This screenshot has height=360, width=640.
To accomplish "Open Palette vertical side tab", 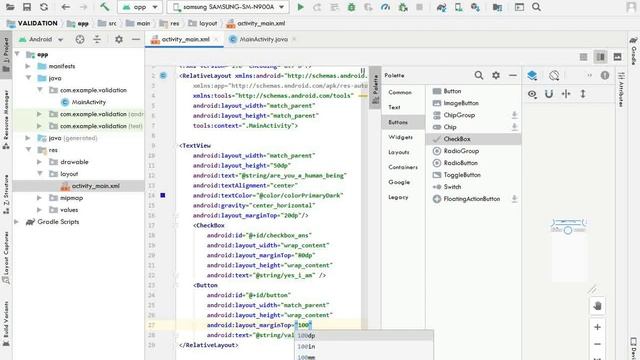I will (x=376, y=89).
